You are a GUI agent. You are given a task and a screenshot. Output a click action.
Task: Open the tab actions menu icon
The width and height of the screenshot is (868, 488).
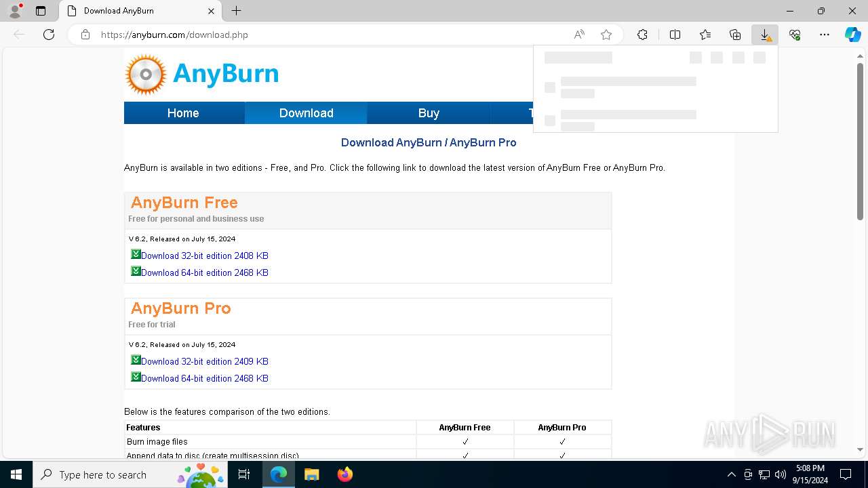41,11
